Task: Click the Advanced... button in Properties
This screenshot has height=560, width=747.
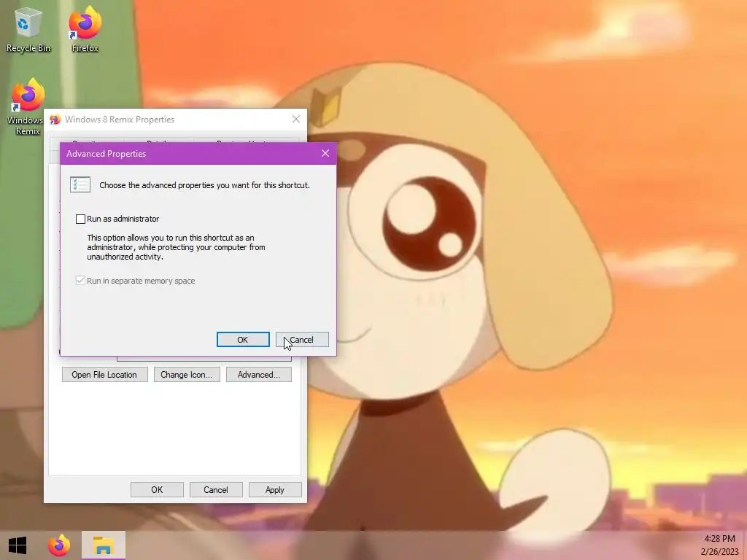Action: (x=259, y=375)
